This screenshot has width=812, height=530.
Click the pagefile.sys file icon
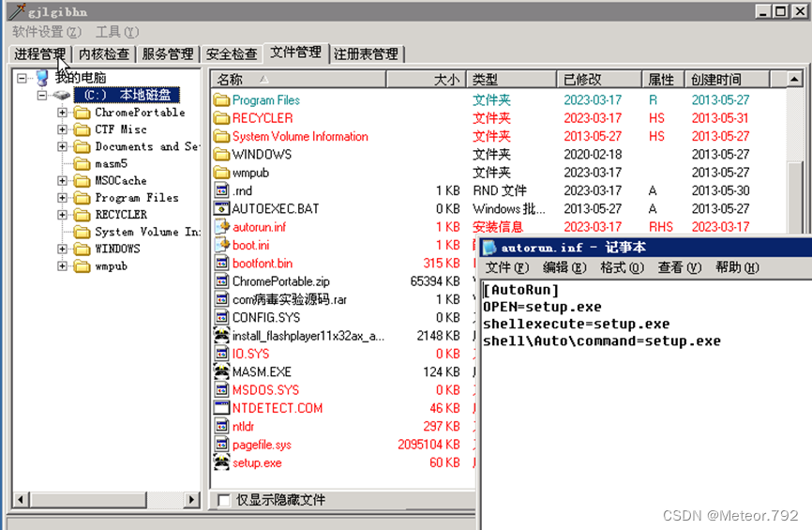click(x=221, y=444)
